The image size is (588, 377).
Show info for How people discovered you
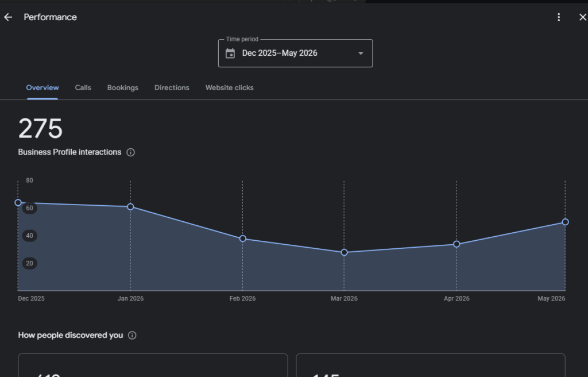(132, 335)
